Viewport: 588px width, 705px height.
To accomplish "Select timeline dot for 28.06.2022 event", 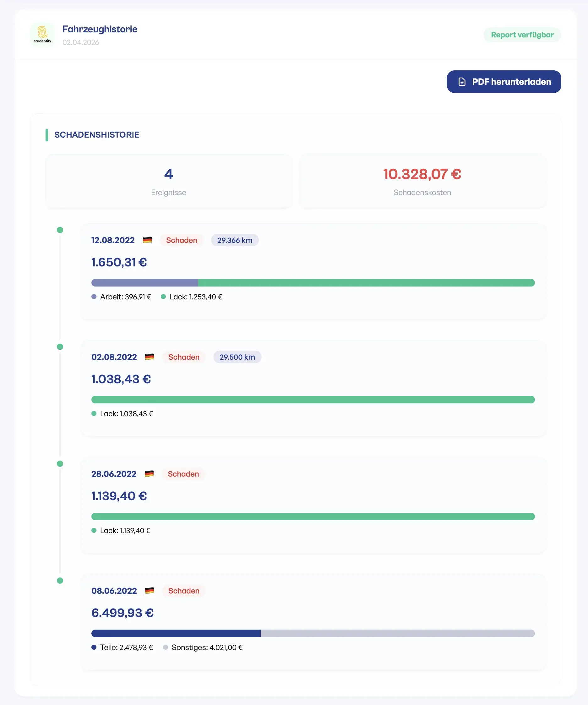I will 60,464.
